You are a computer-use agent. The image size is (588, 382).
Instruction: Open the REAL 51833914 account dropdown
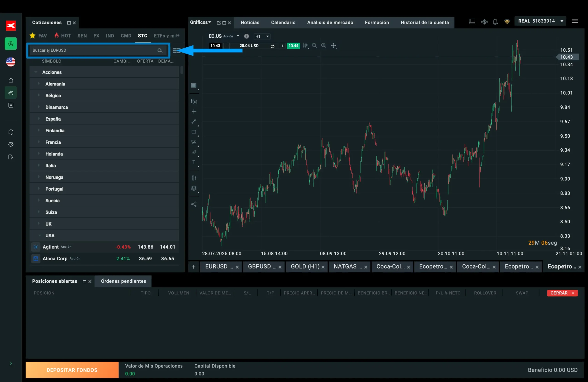pos(540,21)
